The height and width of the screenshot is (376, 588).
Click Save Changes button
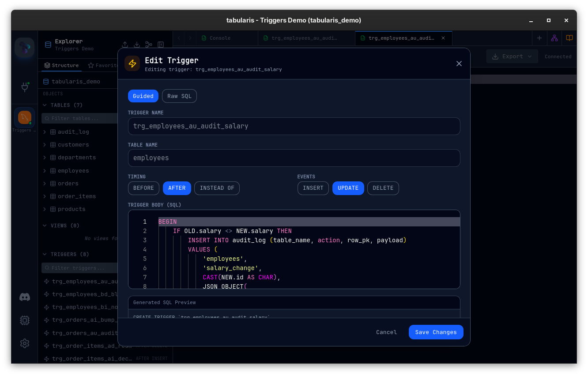pos(436,332)
